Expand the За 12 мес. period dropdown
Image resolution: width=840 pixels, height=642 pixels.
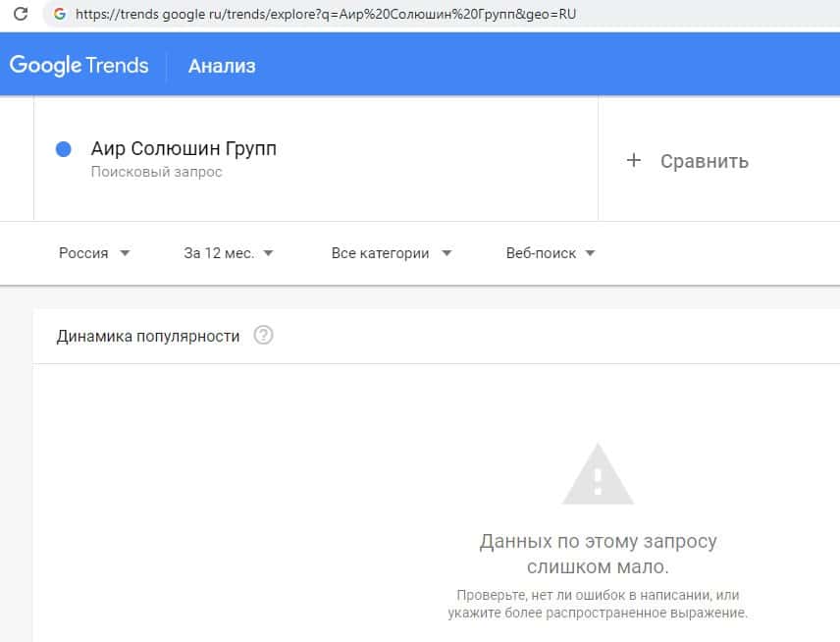coord(229,252)
